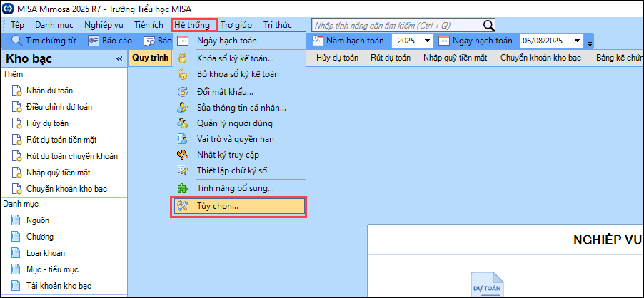Click the search magnifier icon in search box

coord(488,26)
